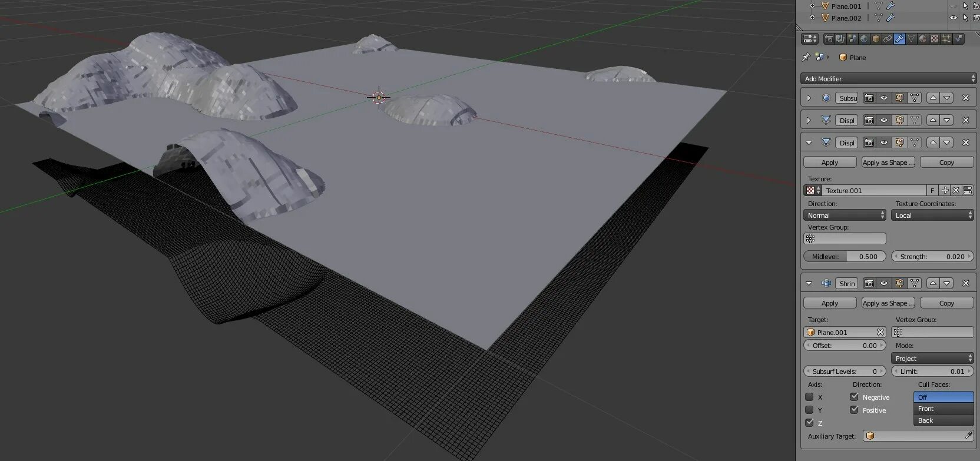The height and width of the screenshot is (461, 980).
Task: Open the Modifiers tab wrench icon
Action: point(899,39)
